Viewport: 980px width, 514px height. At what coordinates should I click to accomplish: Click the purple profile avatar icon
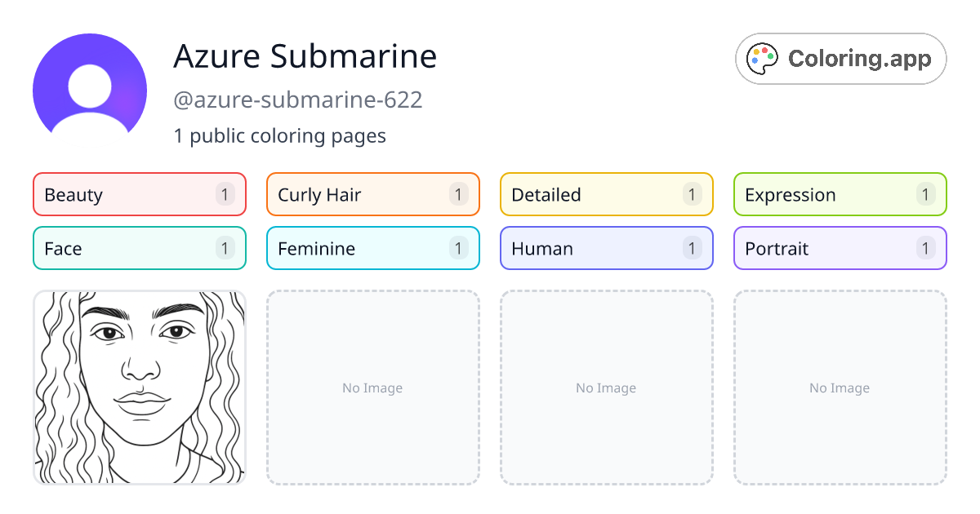90,87
